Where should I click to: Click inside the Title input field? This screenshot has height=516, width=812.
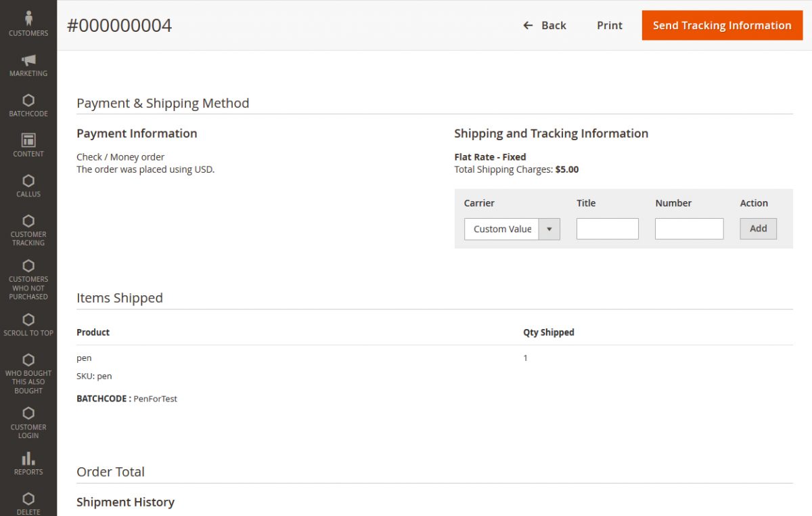coord(607,229)
